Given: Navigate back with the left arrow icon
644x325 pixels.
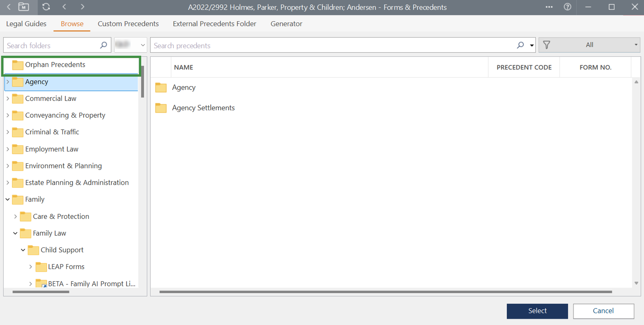Looking at the screenshot, I should pyautogui.click(x=64, y=7).
